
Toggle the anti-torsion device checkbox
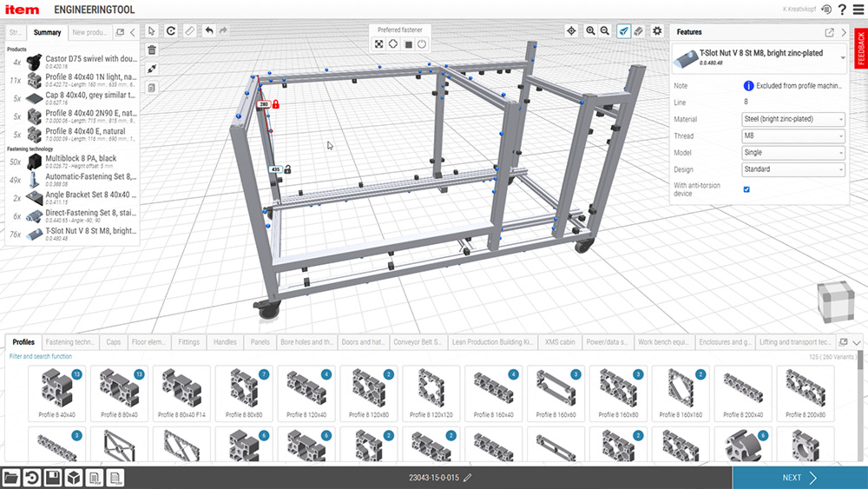pos(746,189)
